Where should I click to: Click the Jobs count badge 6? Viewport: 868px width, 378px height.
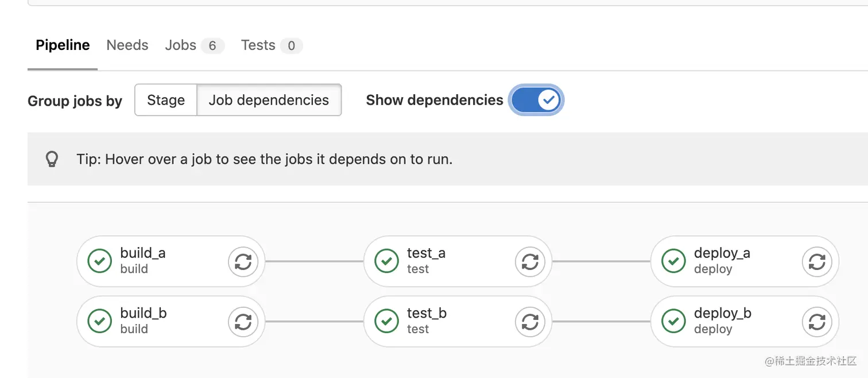point(212,46)
